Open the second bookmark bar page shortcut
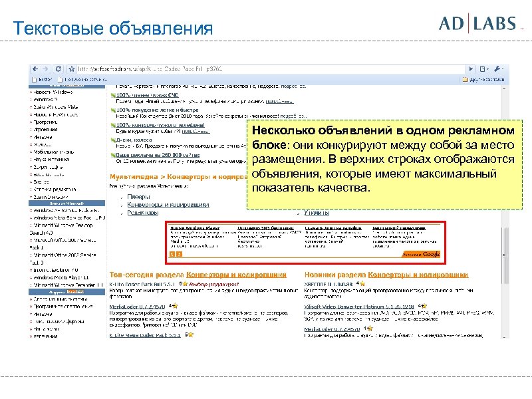This screenshot has height=399, width=532. coord(82,79)
